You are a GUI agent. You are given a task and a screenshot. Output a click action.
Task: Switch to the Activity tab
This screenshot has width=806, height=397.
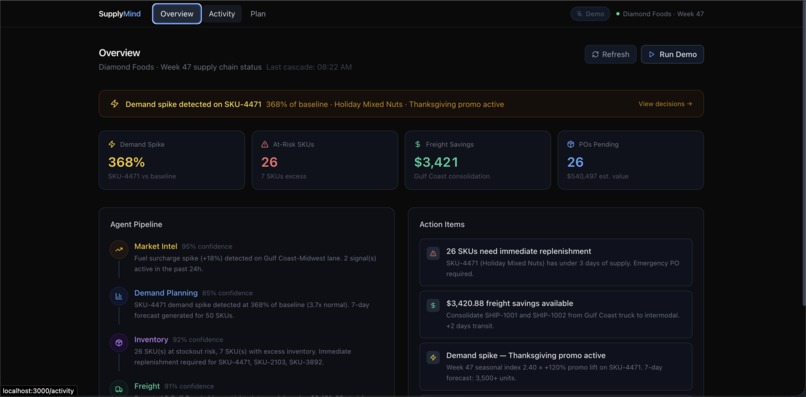point(222,14)
